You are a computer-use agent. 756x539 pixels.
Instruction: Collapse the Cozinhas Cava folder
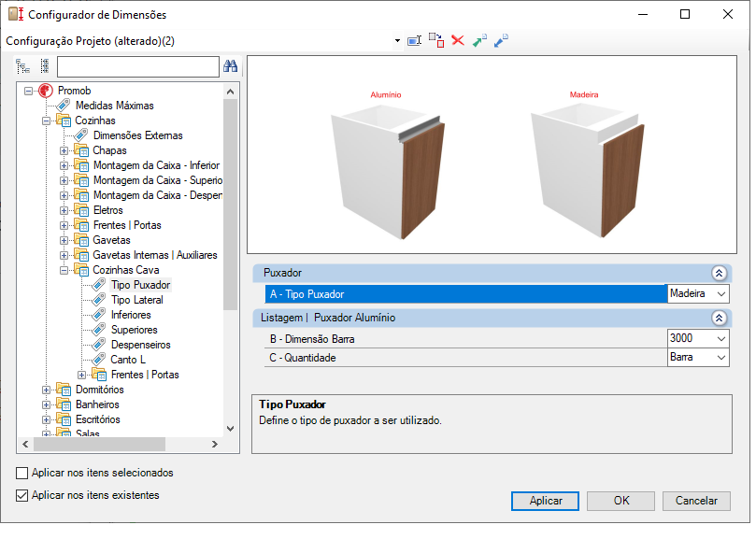[x=64, y=270]
